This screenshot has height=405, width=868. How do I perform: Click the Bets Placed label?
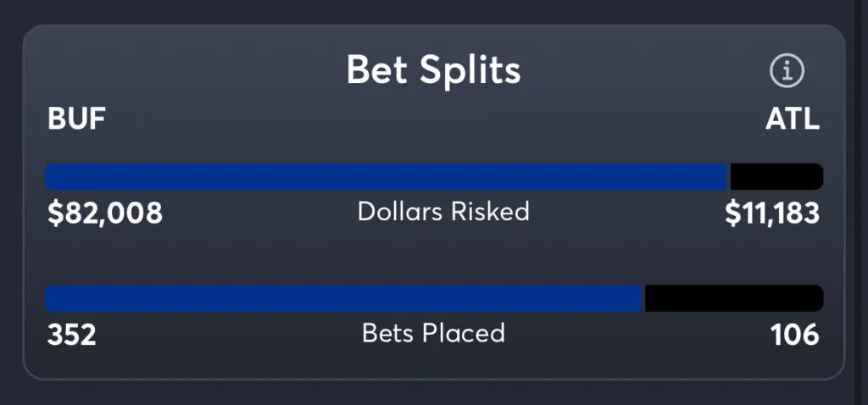click(x=433, y=333)
